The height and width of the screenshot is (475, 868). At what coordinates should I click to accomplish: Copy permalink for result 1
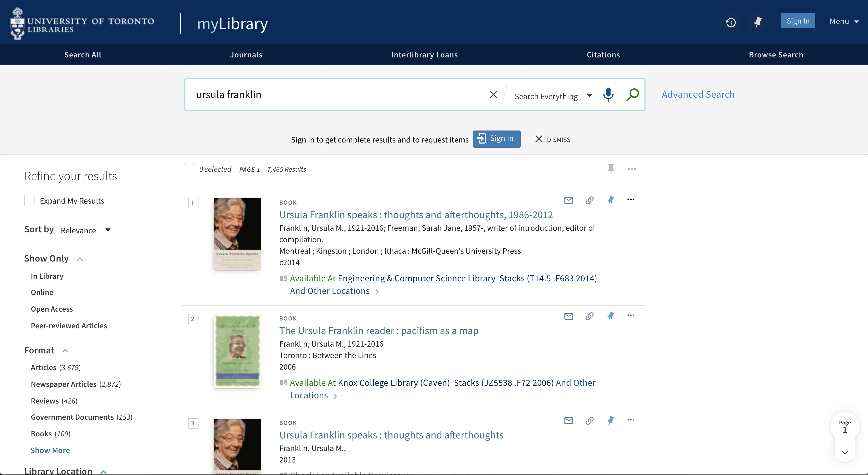[589, 200]
